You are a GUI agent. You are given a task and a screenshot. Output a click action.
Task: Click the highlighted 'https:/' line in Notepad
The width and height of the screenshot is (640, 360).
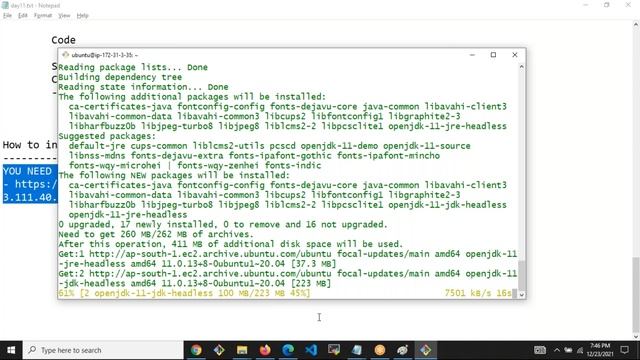click(x=30, y=184)
